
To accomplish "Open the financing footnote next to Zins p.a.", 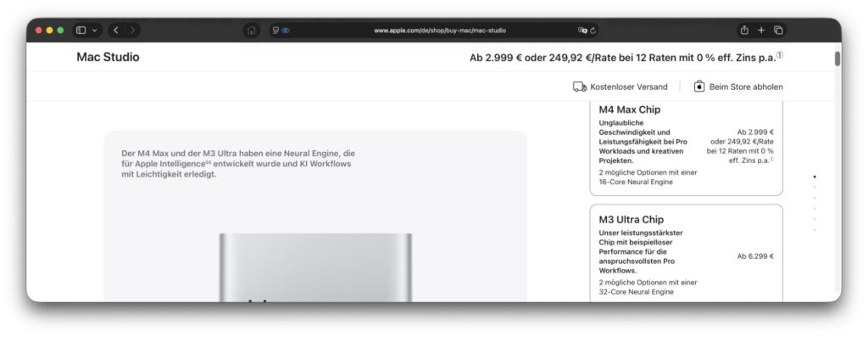I will 780,55.
